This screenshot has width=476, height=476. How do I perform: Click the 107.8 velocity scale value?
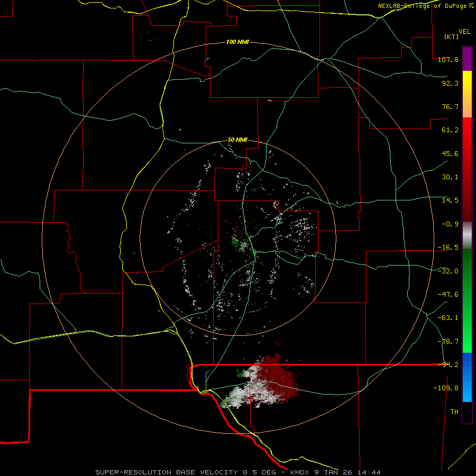448,59
